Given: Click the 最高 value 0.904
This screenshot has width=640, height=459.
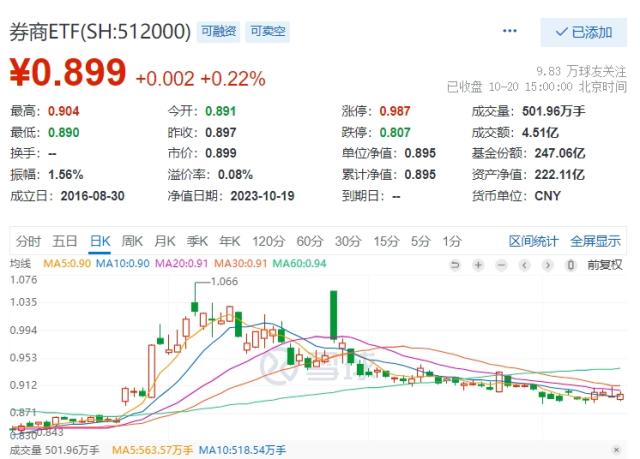Looking at the screenshot, I should [x=63, y=111].
